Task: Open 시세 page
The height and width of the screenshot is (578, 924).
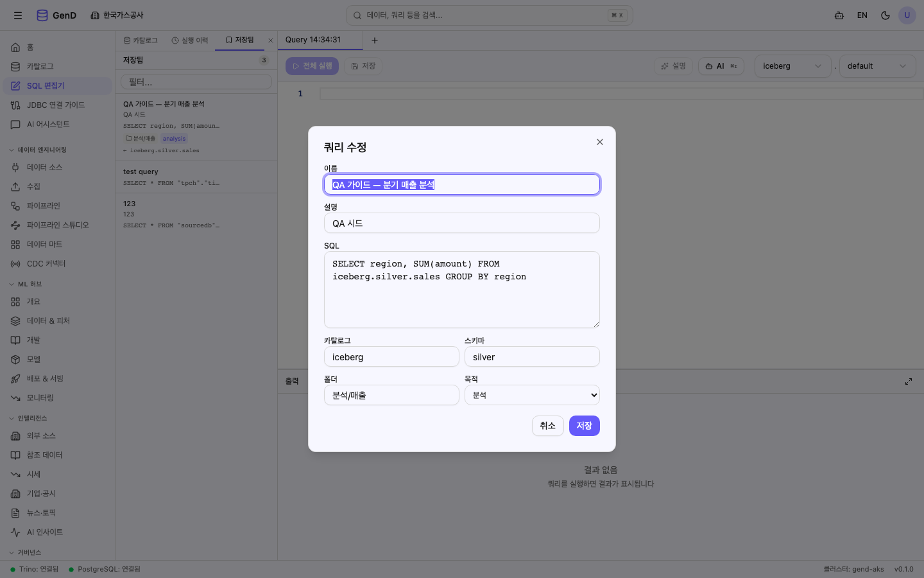Action: click(58, 474)
